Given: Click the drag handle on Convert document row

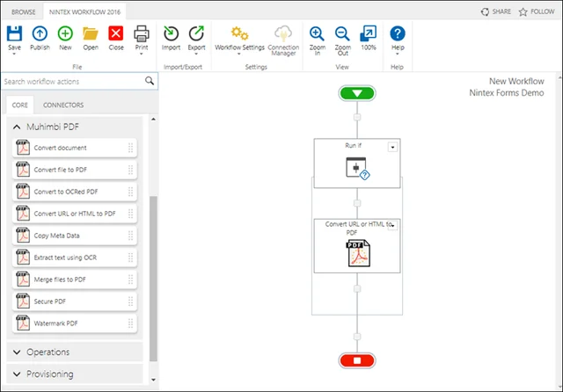Looking at the screenshot, I should 130,148.
